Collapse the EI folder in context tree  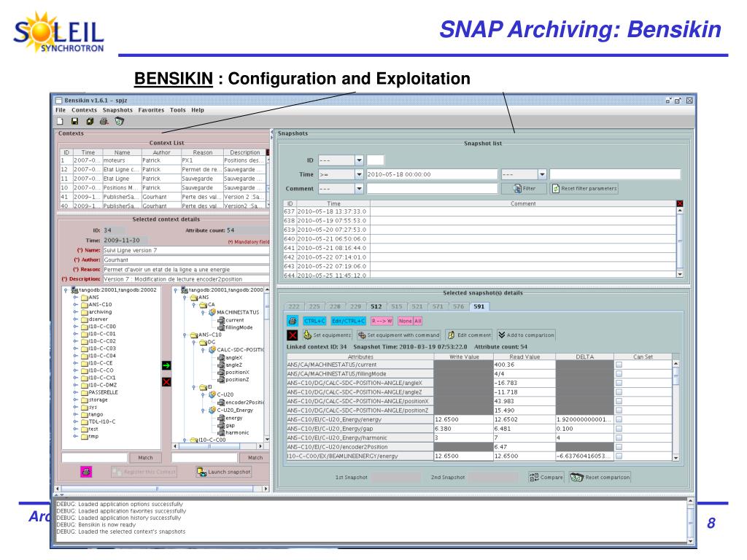[x=193, y=387]
